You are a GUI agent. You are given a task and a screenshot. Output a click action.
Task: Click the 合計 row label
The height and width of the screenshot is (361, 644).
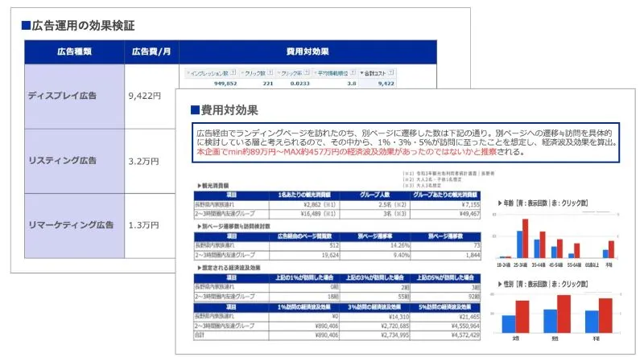200,335
